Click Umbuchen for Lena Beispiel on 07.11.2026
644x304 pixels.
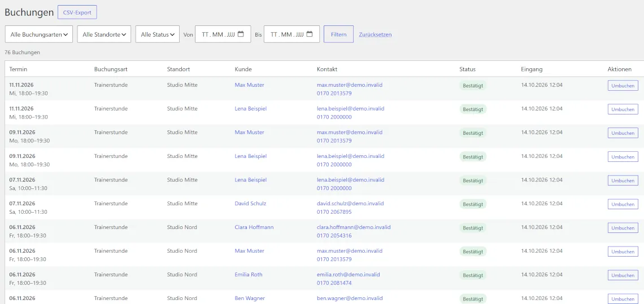[623, 180]
